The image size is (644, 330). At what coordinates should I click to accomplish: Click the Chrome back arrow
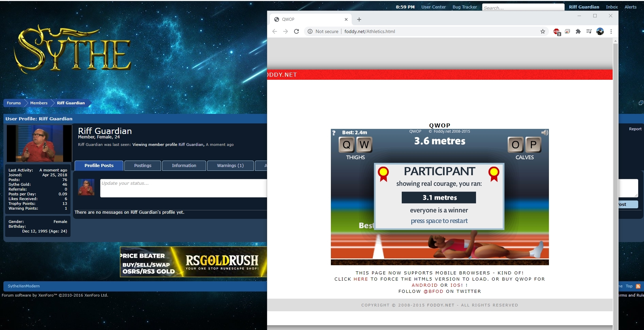pyautogui.click(x=275, y=31)
